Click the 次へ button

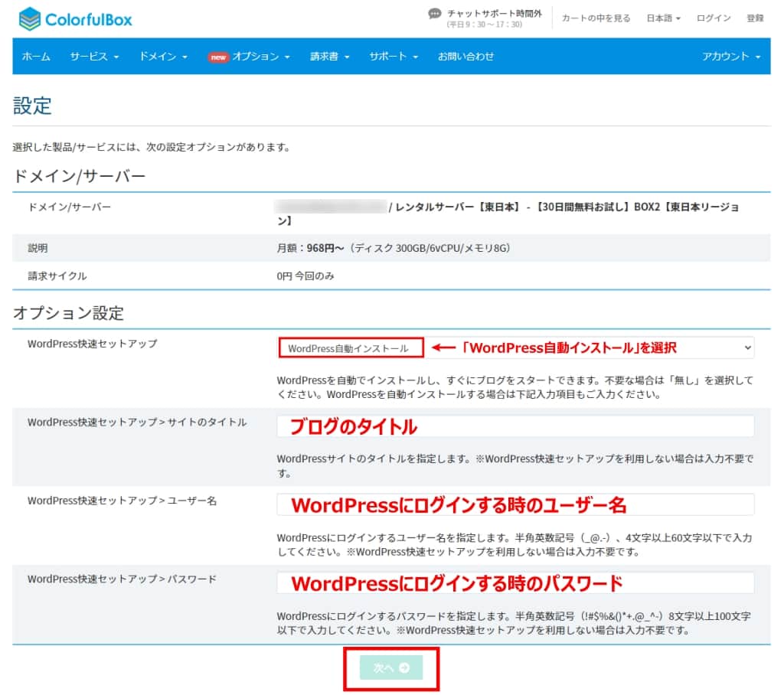click(391, 667)
